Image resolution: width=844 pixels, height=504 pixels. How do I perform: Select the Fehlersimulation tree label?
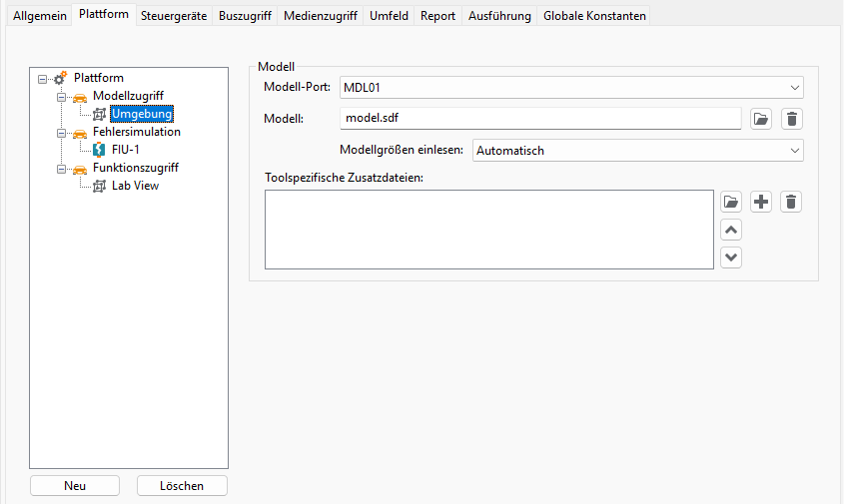pos(137,132)
